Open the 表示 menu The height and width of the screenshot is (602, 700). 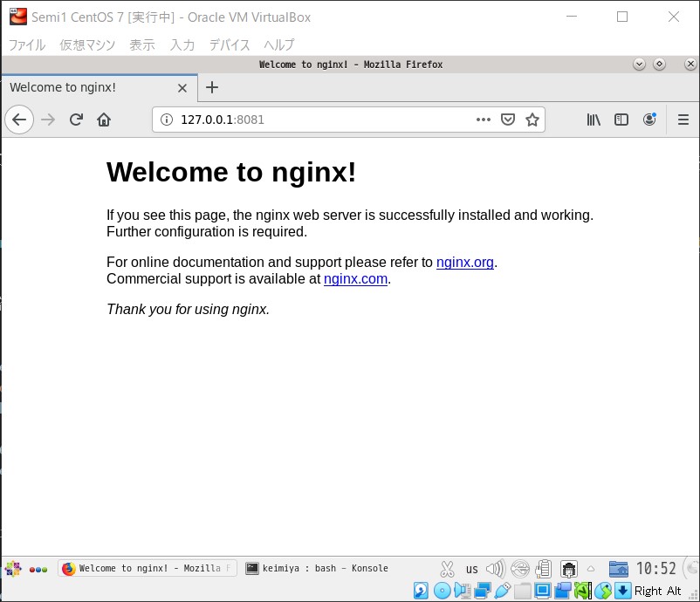(142, 44)
